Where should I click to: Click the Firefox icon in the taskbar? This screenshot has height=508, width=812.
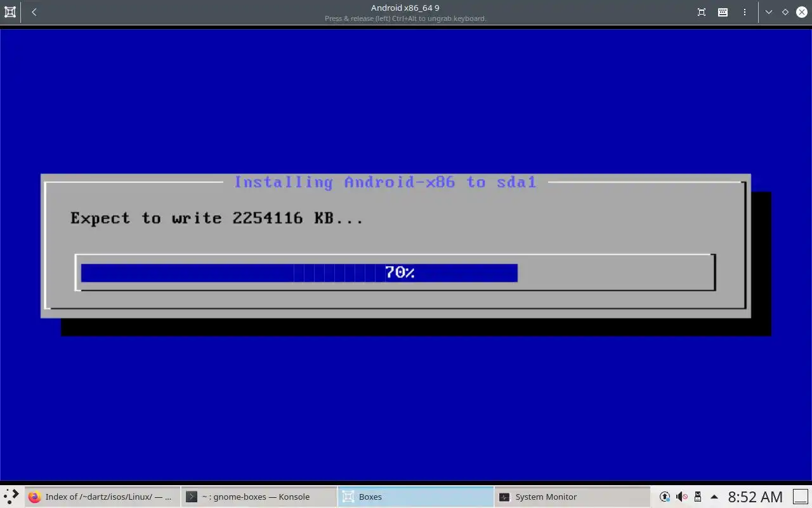[35, 497]
